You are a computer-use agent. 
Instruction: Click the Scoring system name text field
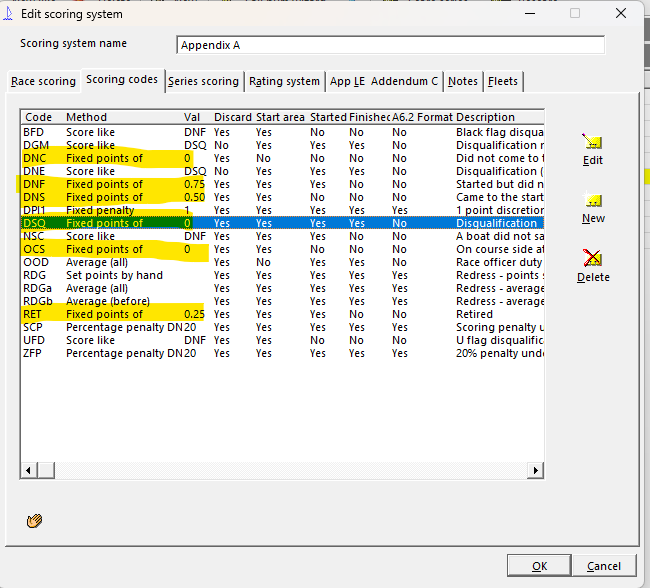pos(390,45)
